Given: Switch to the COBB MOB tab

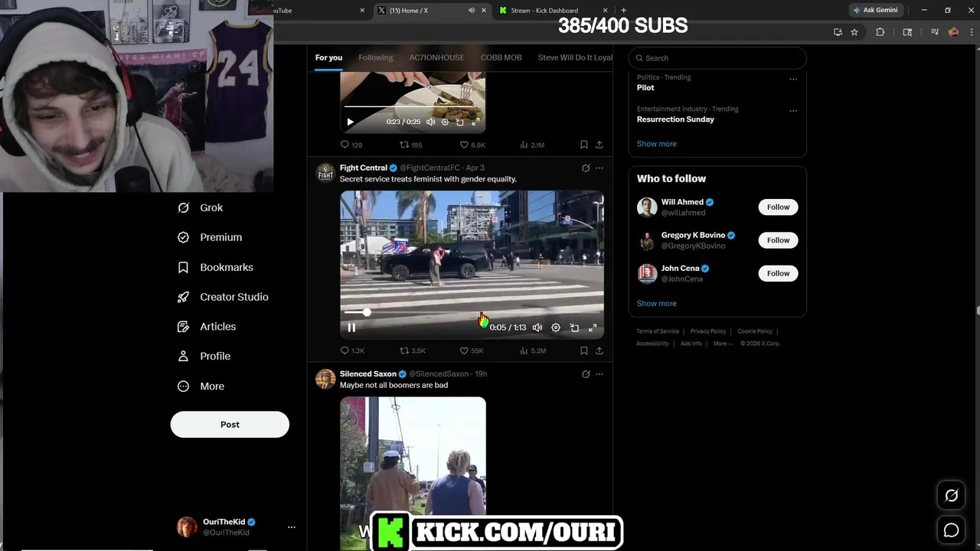Looking at the screenshot, I should pyautogui.click(x=501, y=57).
